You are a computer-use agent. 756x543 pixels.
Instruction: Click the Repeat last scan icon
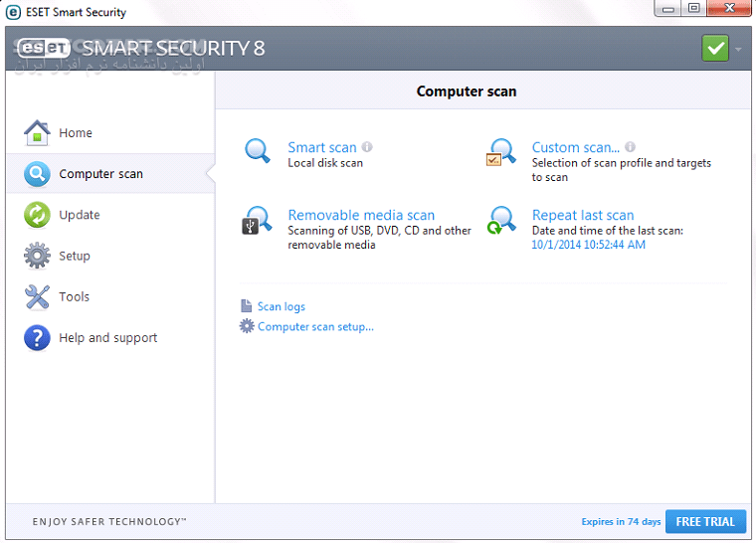501,221
